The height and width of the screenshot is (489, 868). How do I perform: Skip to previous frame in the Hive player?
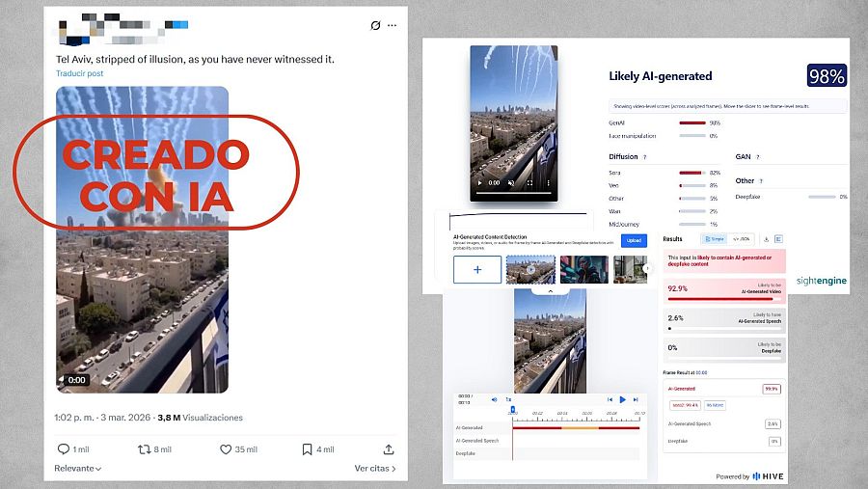click(x=610, y=399)
